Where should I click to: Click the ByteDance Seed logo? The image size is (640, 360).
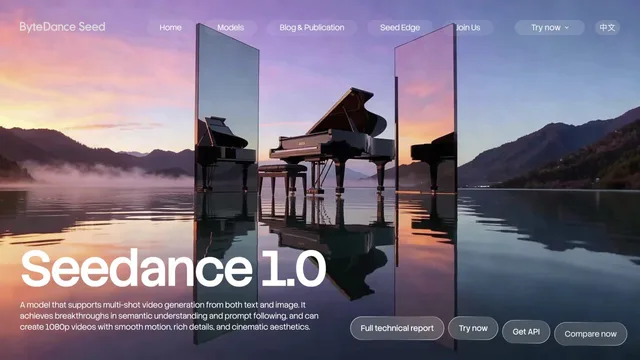point(62,27)
